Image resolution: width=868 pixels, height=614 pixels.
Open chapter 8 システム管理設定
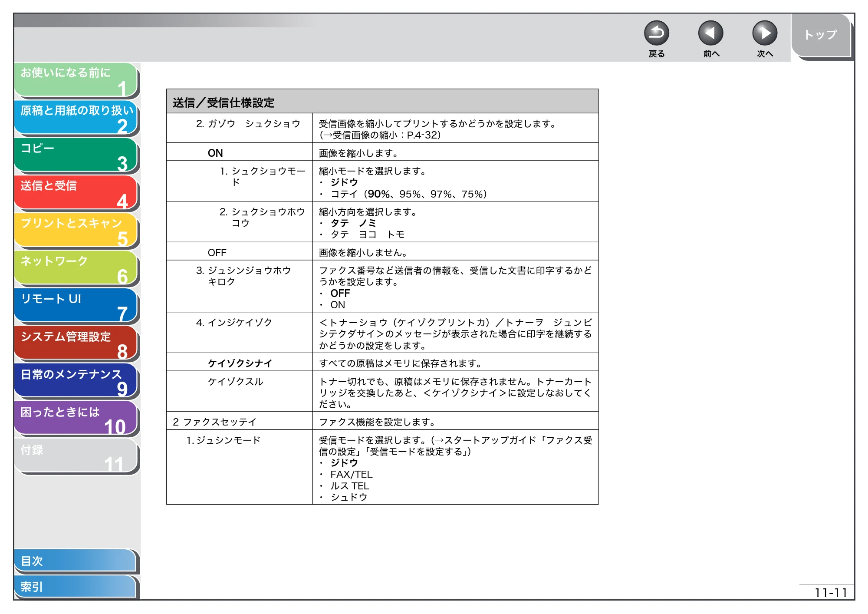tap(76, 343)
